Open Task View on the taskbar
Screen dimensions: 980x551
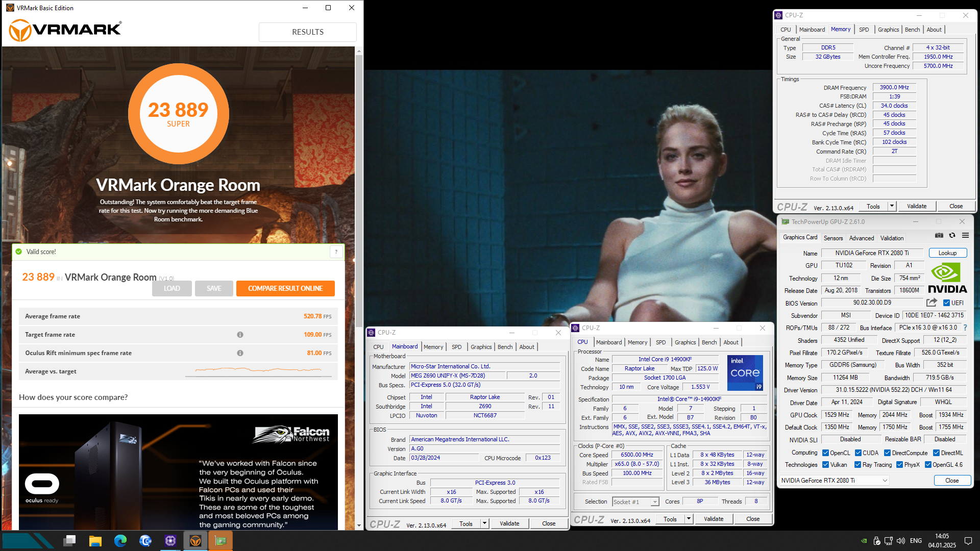point(70,540)
